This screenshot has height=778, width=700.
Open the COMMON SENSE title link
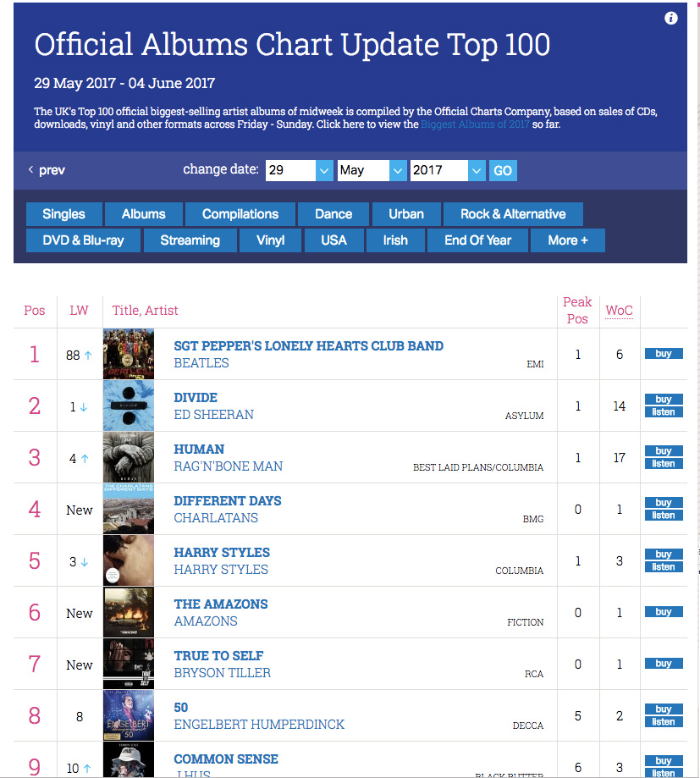tap(226, 759)
